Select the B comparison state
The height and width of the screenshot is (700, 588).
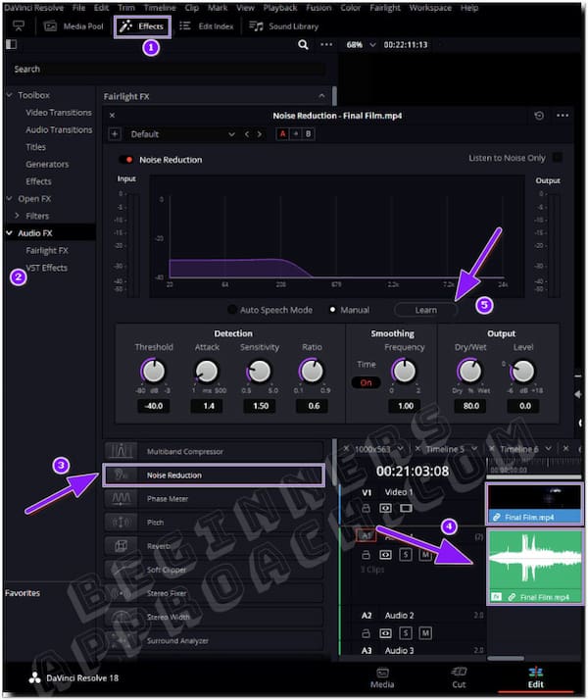(x=308, y=134)
